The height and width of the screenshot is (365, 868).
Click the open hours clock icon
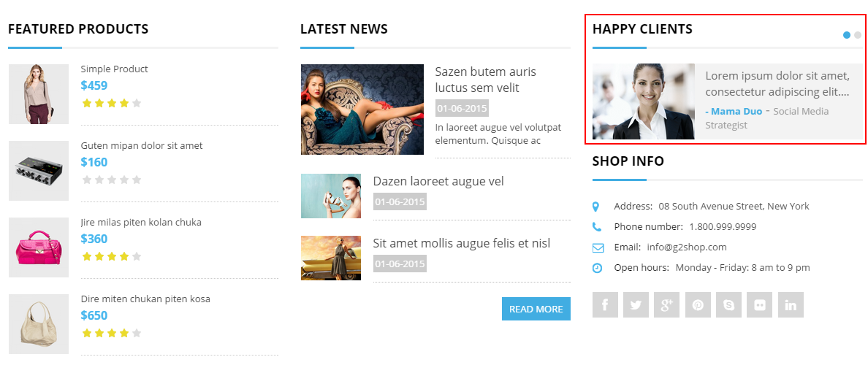[598, 268]
